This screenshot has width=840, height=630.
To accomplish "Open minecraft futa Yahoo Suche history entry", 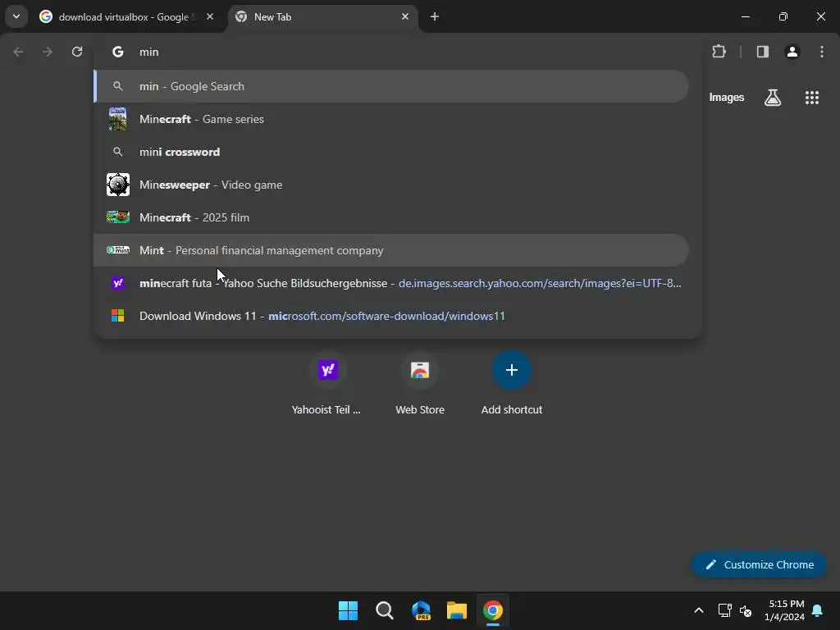I will [391, 283].
